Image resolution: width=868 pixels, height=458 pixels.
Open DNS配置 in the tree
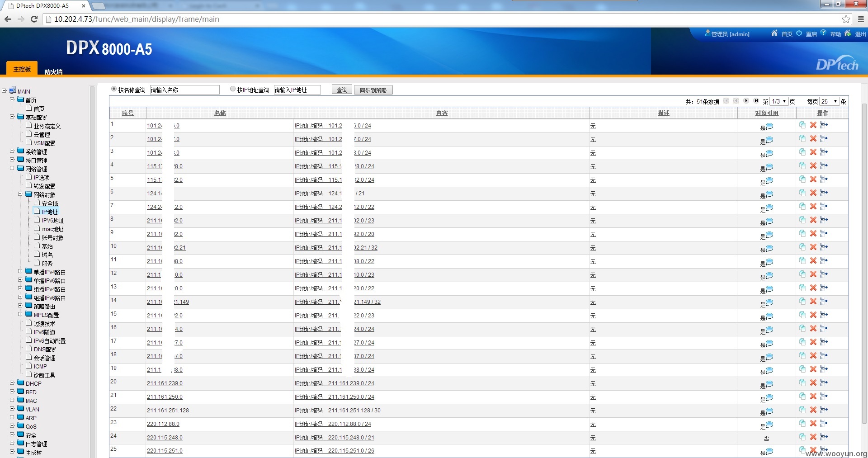click(x=45, y=349)
